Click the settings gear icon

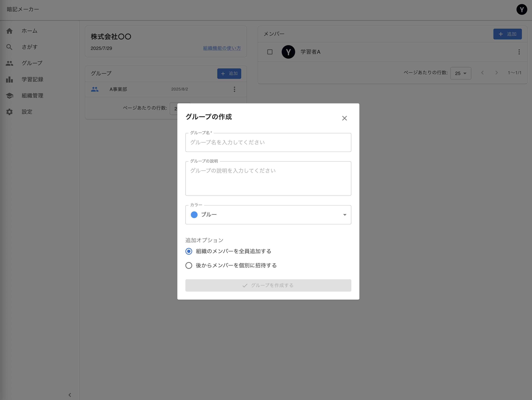(9, 112)
